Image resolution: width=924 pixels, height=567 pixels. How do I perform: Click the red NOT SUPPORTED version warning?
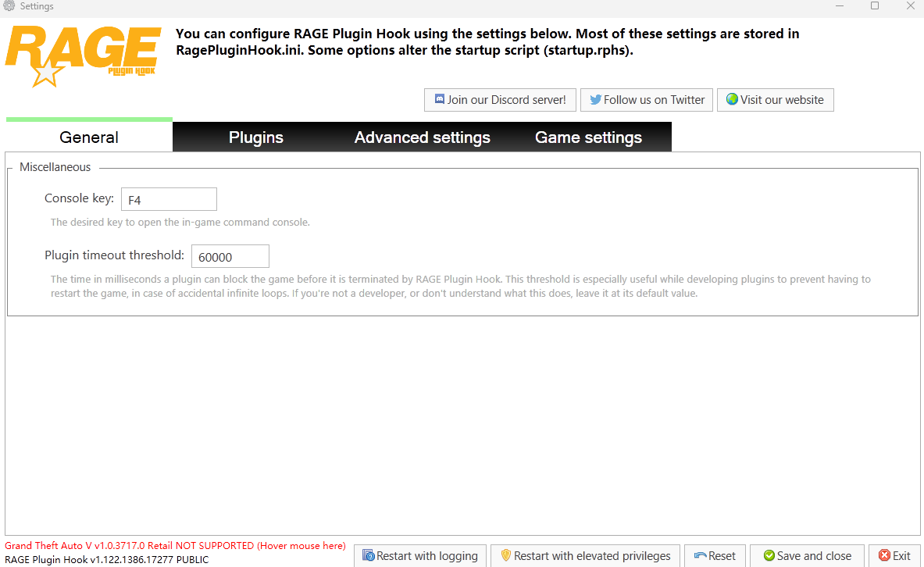pos(175,546)
